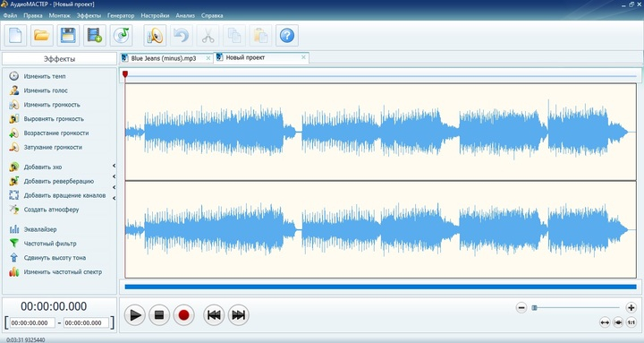Click the New file toolbar icon
644x343 pixels.
15,35
